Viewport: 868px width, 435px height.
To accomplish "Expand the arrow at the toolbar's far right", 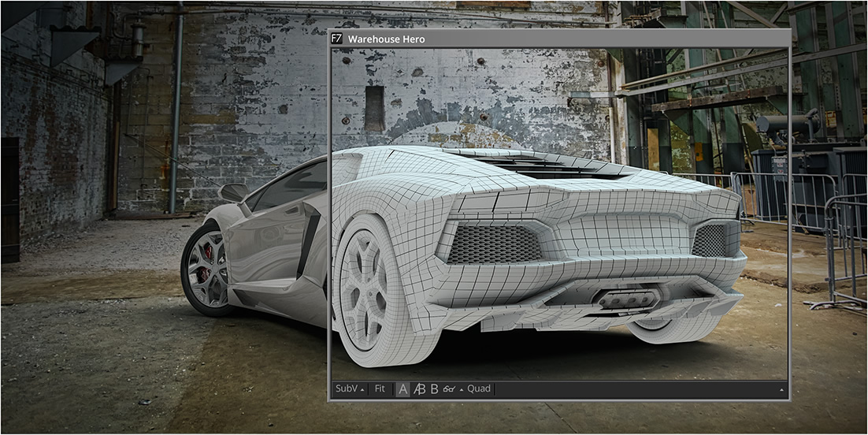I will (x=781, y=390).
